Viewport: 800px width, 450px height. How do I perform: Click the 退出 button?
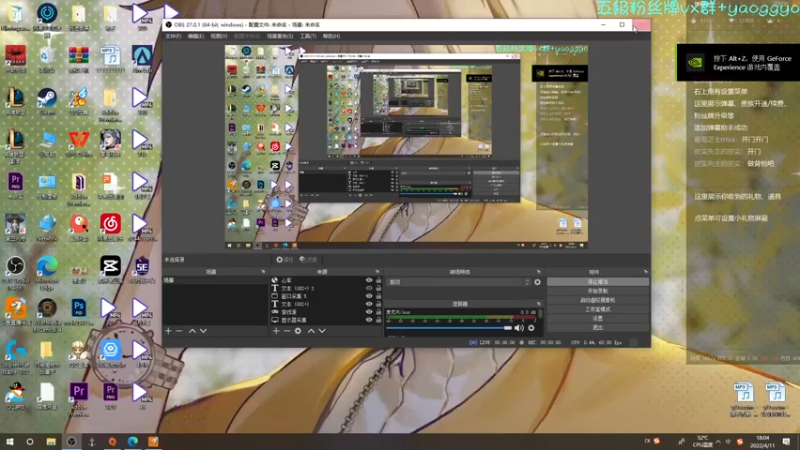coord(598,328)
